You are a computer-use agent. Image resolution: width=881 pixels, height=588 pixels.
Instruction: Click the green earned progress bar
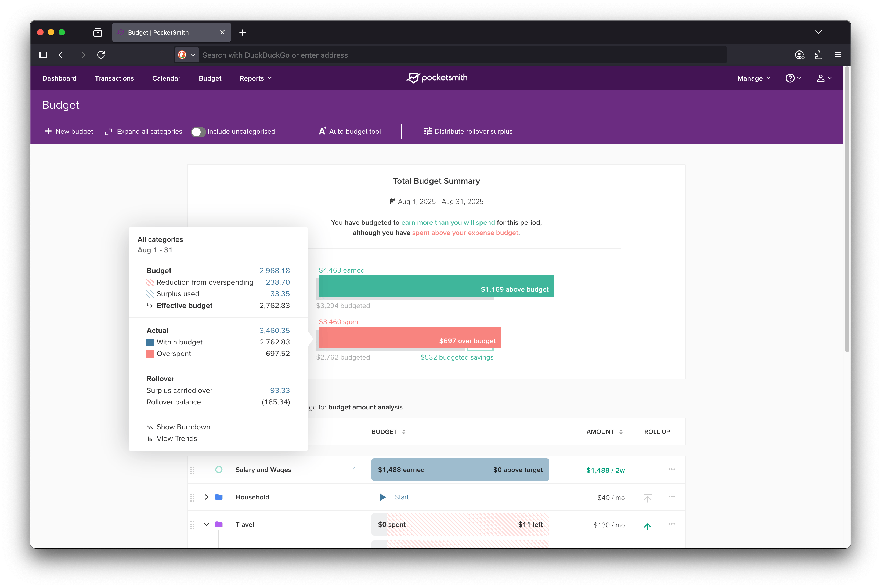436,286
